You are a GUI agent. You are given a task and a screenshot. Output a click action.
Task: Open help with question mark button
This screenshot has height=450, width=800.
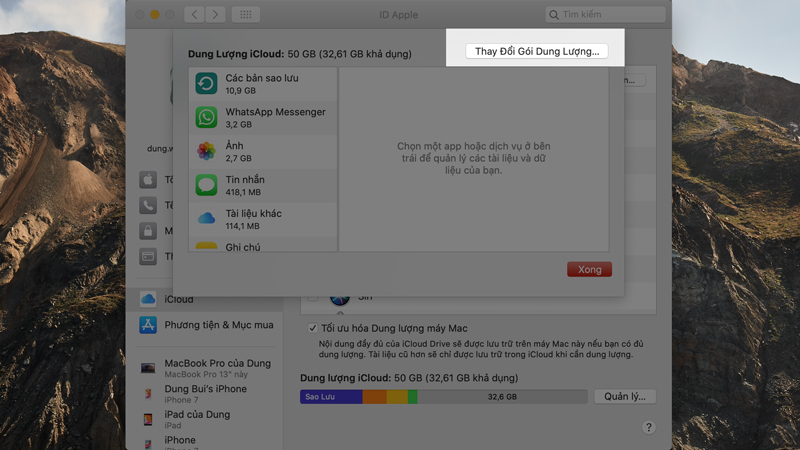(648, 427)
